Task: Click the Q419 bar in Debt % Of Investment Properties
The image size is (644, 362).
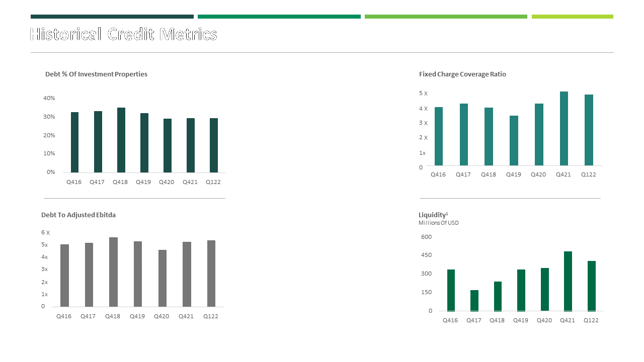Action: point(144,143)
